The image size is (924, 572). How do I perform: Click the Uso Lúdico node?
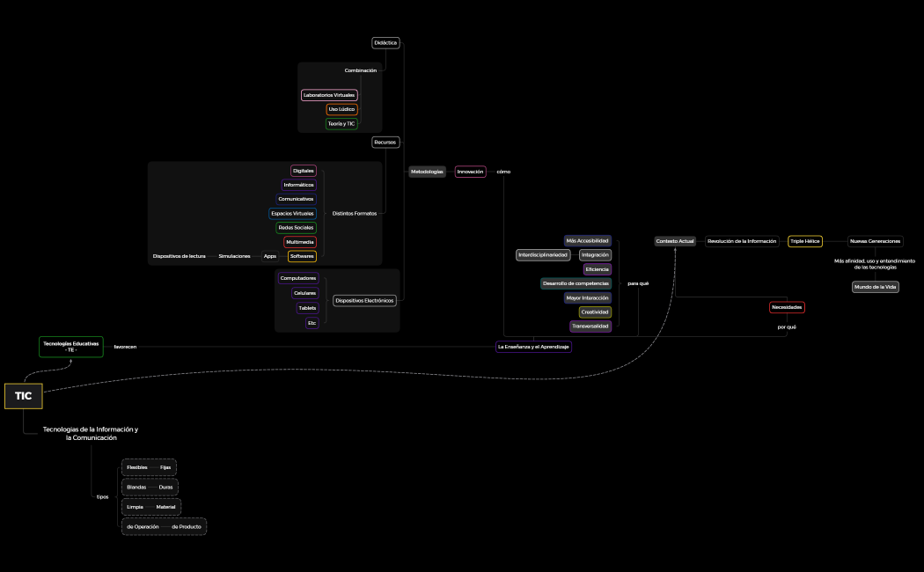(x=341, y=109)
